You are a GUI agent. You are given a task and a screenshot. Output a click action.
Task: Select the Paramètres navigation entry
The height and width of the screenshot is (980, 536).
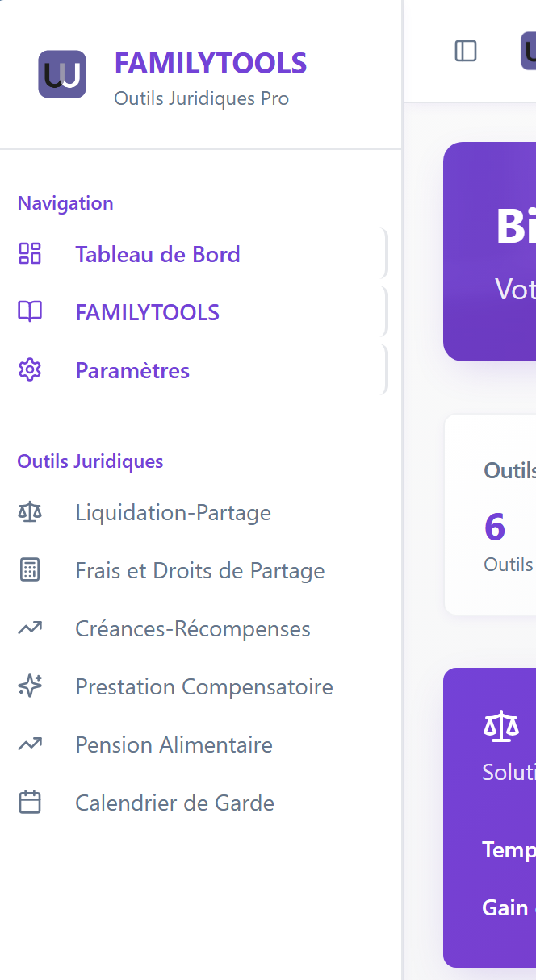pyautogui.click(x=132, y=370)
